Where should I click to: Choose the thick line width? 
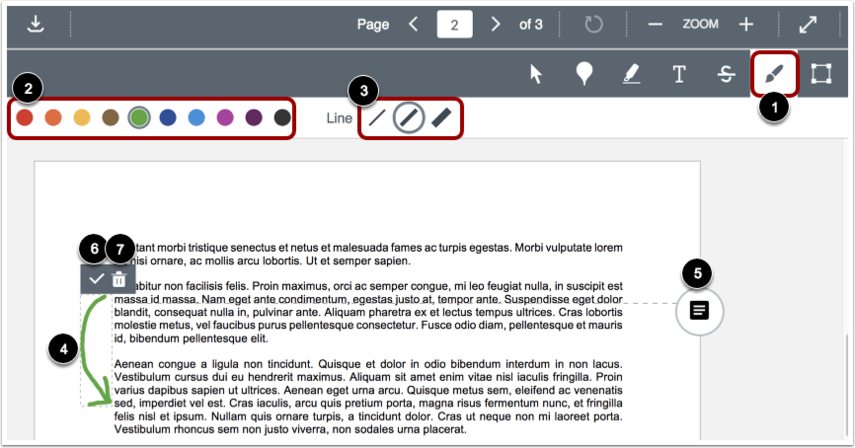click(441, 118)
